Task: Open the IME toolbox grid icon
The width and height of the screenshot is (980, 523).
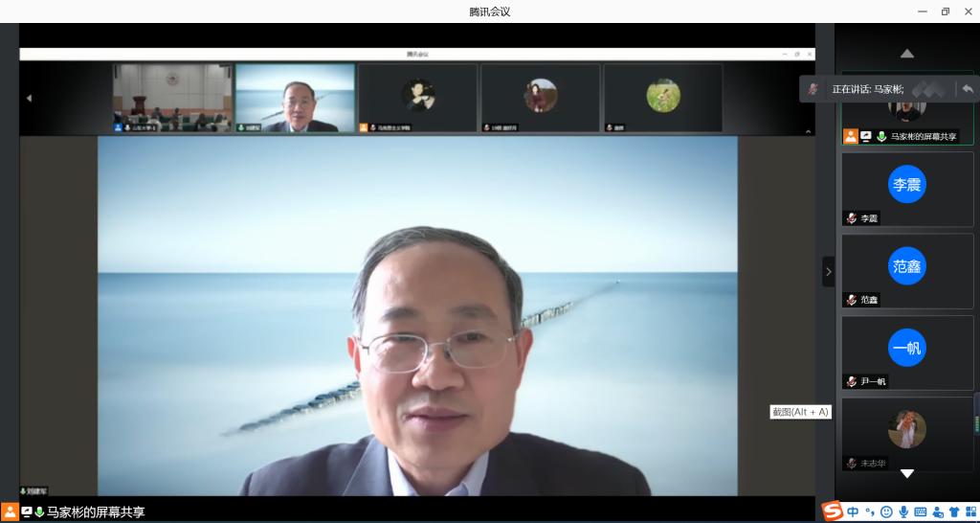Action: point(969,512)
